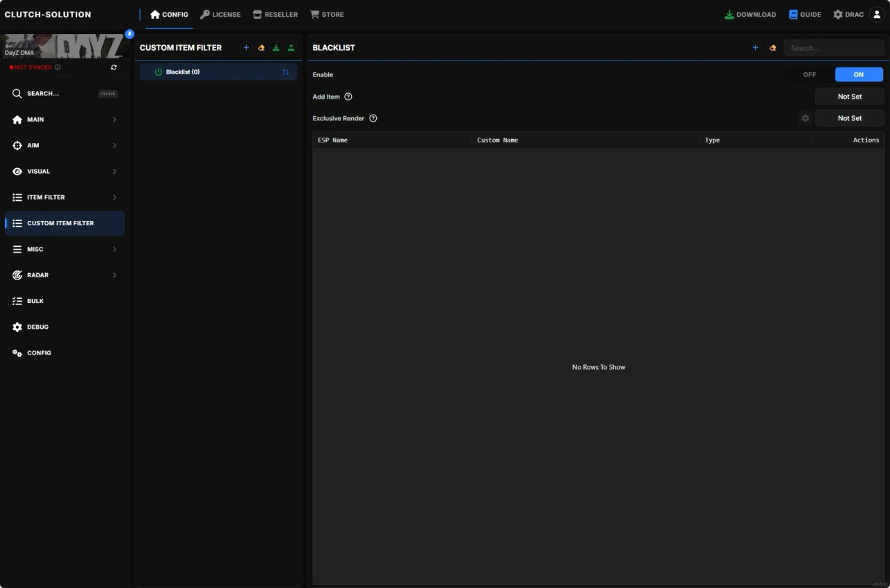Click the green download icon in Custom Item Filter
The height and width of the screenshot is (588, 890).
point(276,48)
